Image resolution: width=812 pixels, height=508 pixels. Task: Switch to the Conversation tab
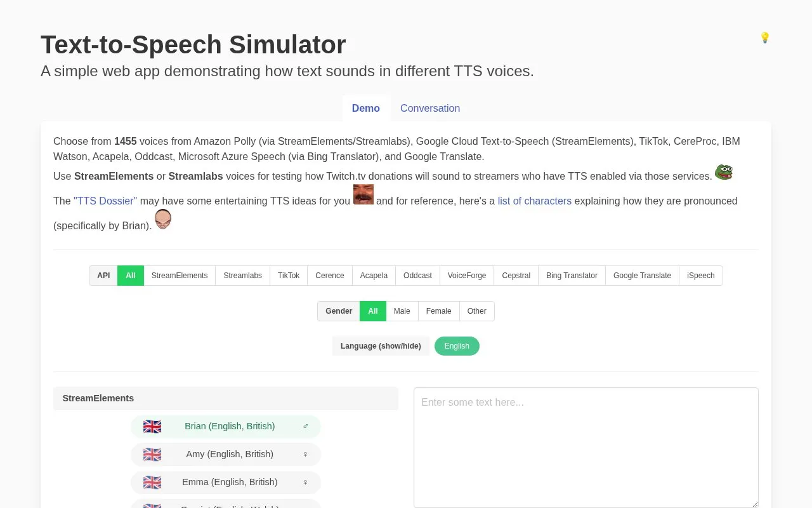point(430,108)
